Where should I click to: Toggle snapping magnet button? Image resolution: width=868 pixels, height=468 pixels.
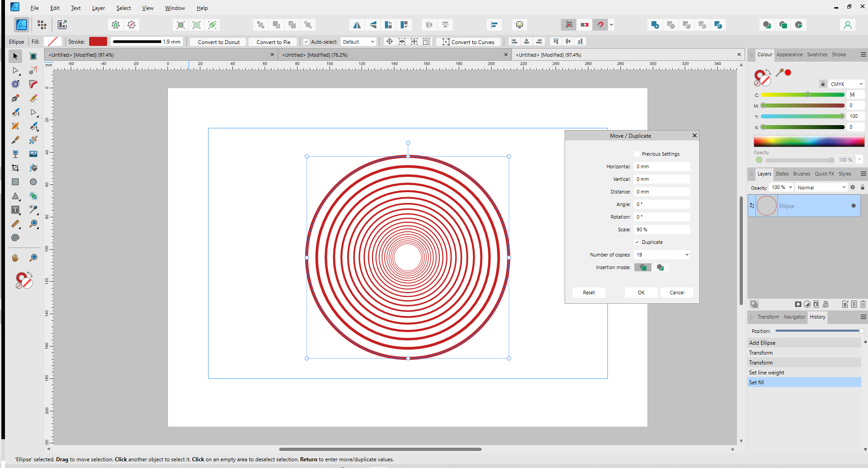pyautogui.click(x=600, y=25)
